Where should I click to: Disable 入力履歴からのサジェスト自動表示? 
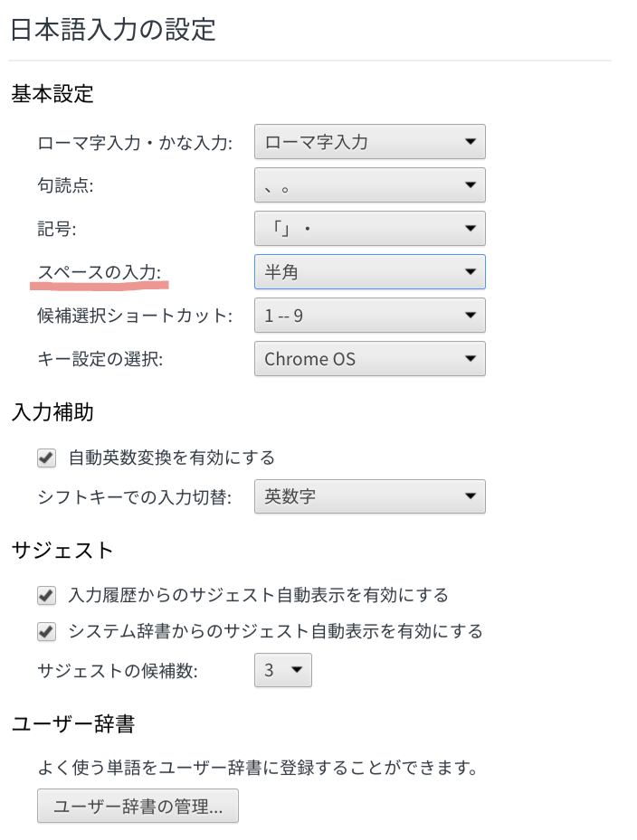pos(45,596)
